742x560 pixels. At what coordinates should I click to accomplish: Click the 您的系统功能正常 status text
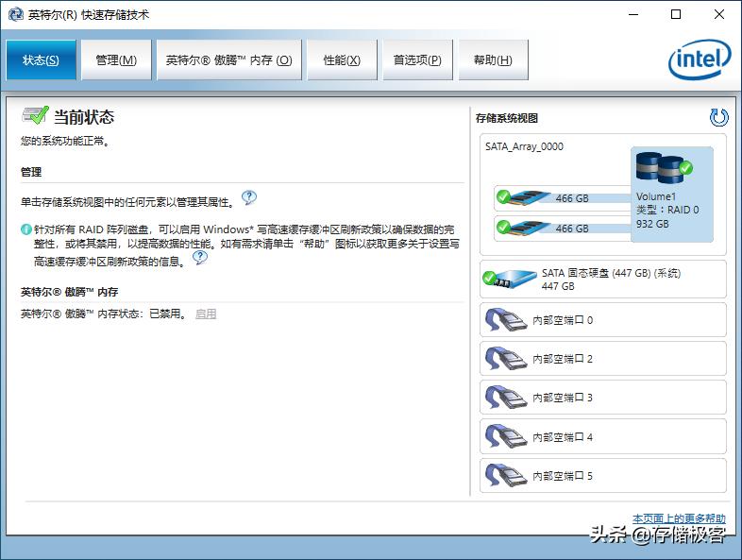pyautogui.click(x=65, y=141)
